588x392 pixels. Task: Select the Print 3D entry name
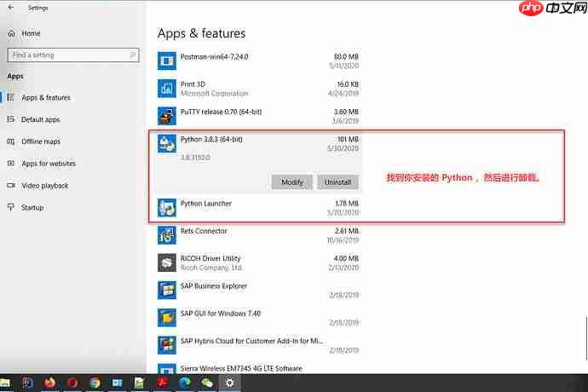pos(193,84)
